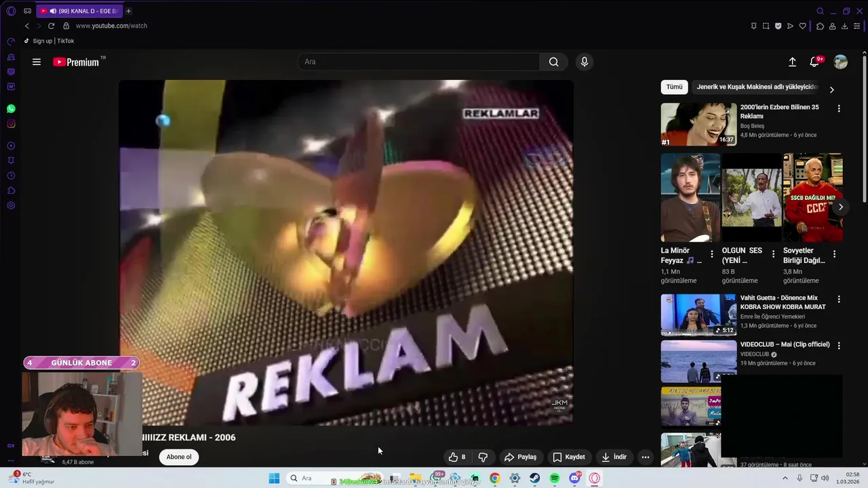Open Vahit Guetta - Dönence Mix video
868x488 pixels.
783,302
